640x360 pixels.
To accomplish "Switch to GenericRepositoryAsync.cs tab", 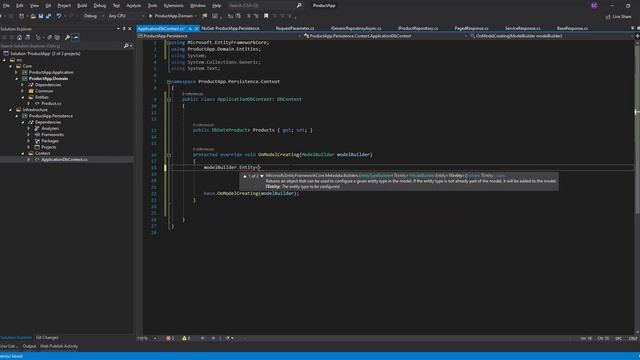I will pyautogui.click(x=356, y=29).
